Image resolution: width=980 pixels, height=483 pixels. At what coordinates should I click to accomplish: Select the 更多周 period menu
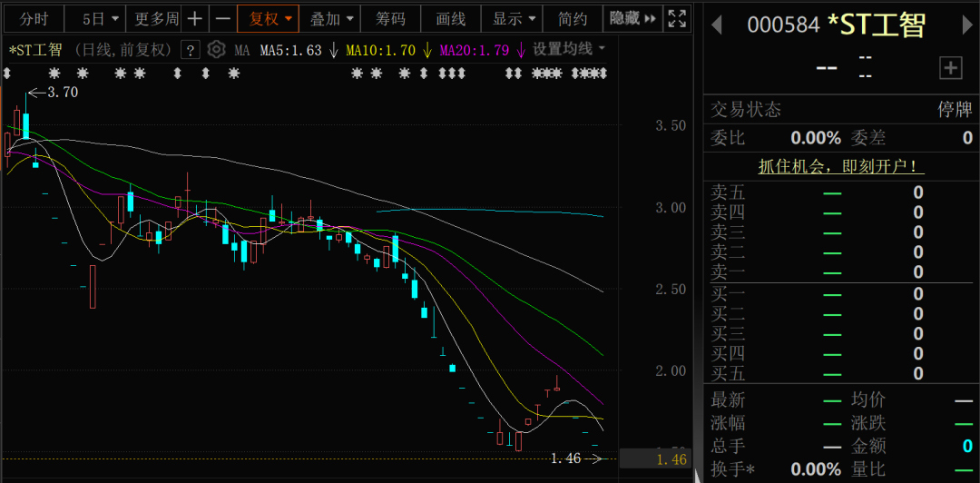tap(157, 18)
